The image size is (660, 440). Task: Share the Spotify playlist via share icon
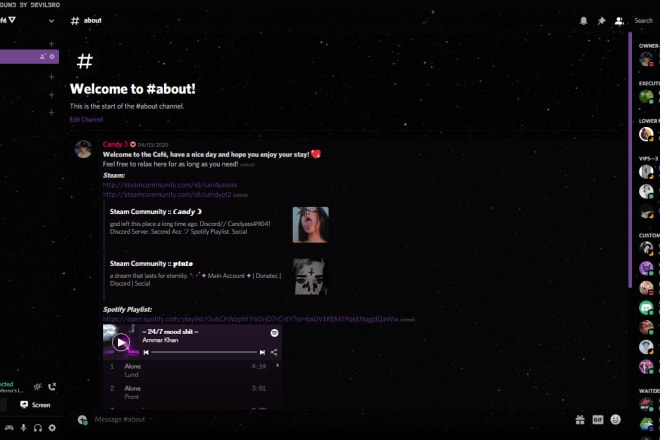click(x=274, y=352)
